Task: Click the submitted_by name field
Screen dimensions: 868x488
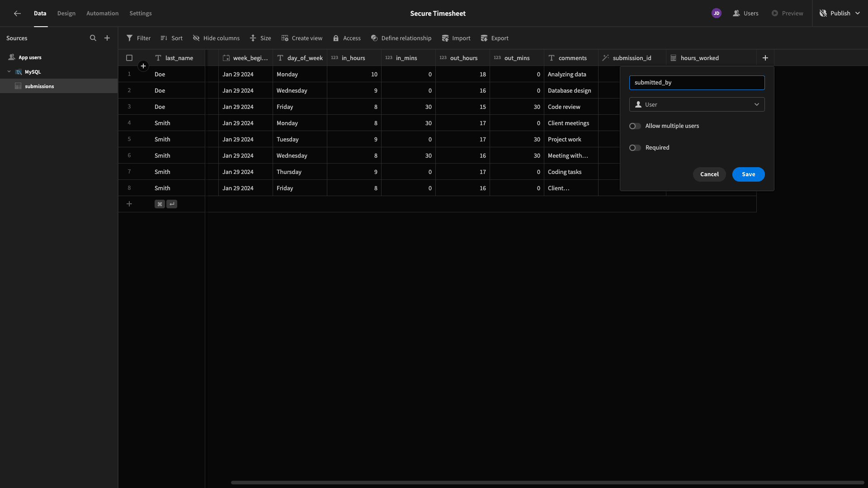Action: (x=697, y=83)
